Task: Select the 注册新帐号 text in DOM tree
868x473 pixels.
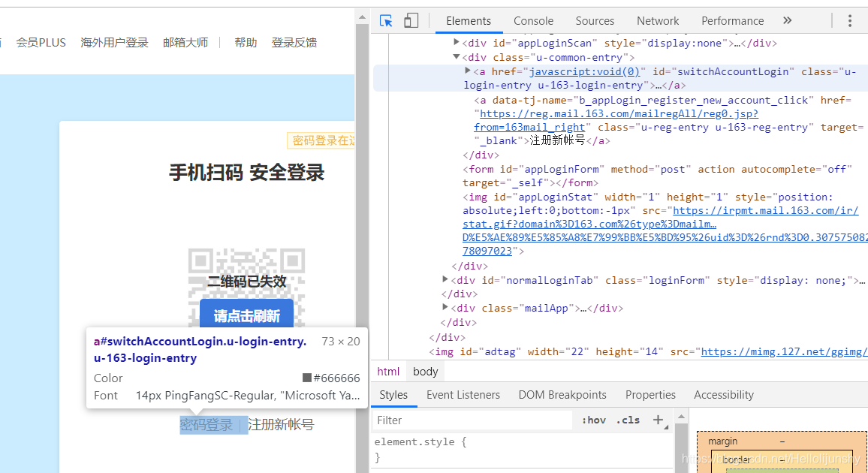Action: (557, 140)
